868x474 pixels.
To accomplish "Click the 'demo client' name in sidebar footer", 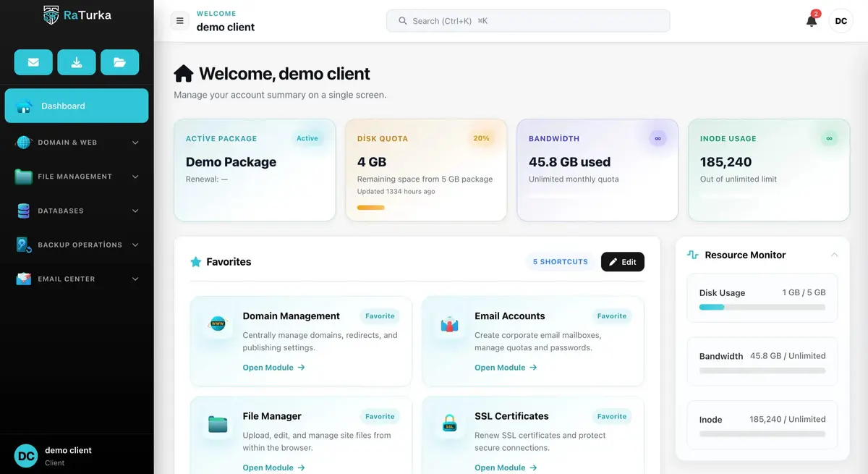I will 68,450.
